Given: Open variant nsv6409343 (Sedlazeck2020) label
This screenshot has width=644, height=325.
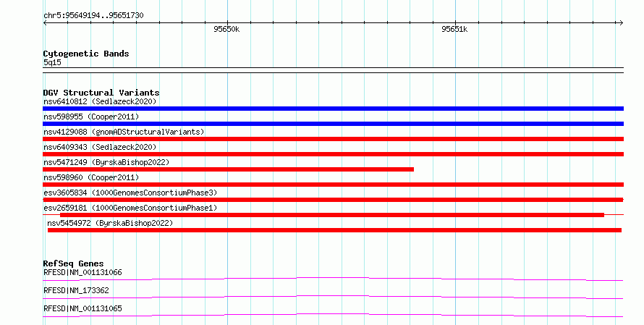Looking at the screenshot, I should [x=100, y=147].
